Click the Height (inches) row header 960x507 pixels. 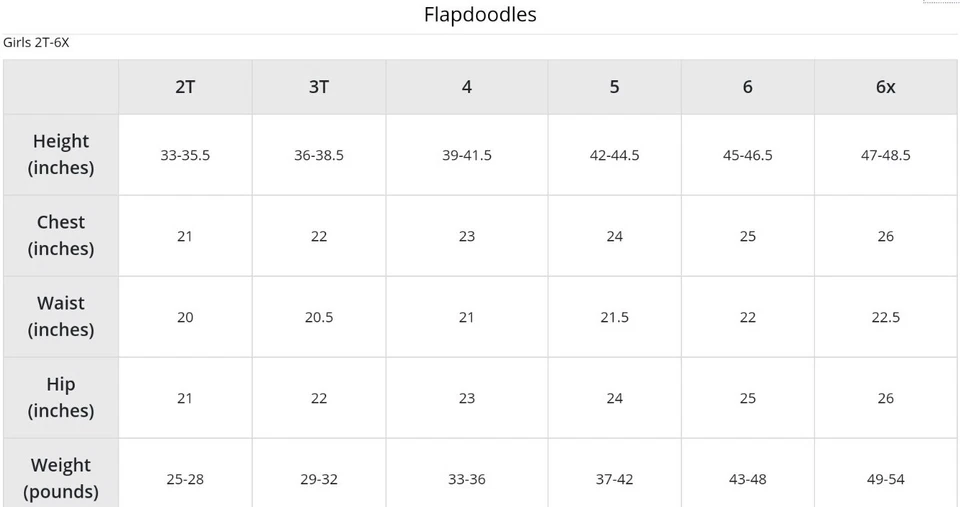pos(61,155)
